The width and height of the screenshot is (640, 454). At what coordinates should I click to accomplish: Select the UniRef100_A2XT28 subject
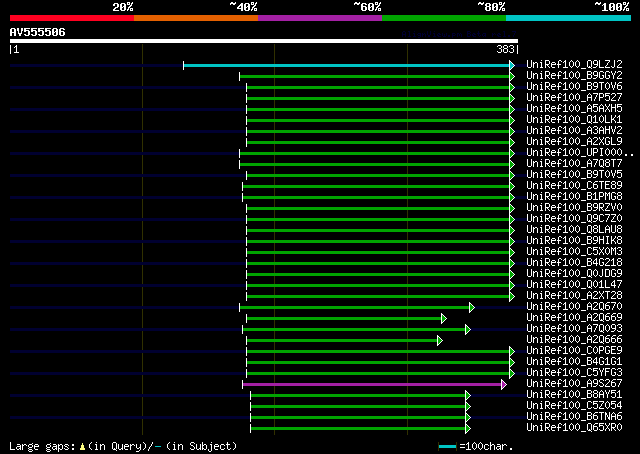point(574,296)
